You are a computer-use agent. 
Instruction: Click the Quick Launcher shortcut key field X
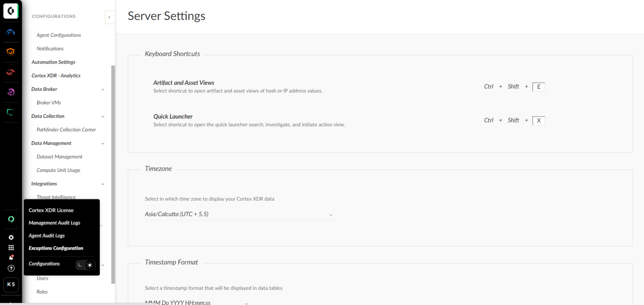(539, 121)
